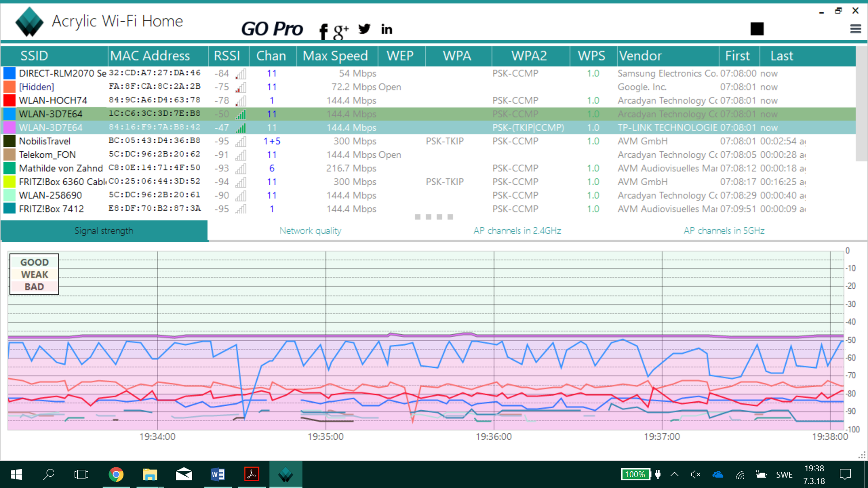Sort by Chan column header
Screen dimensions: 868x488
[x=272, y=56]
